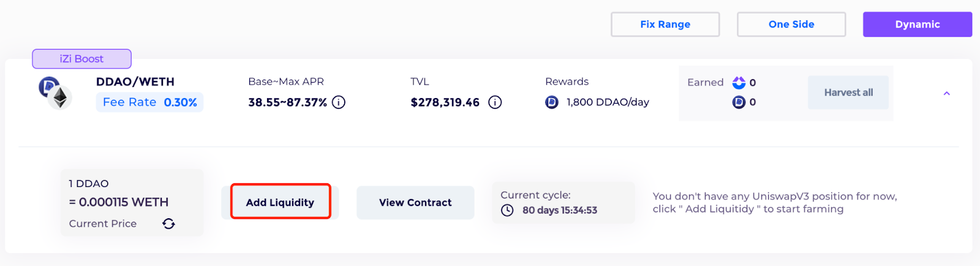This screenshot has height=266, width=980.
Task: Click the current cycle countdown timer
Action: point(560,210)
